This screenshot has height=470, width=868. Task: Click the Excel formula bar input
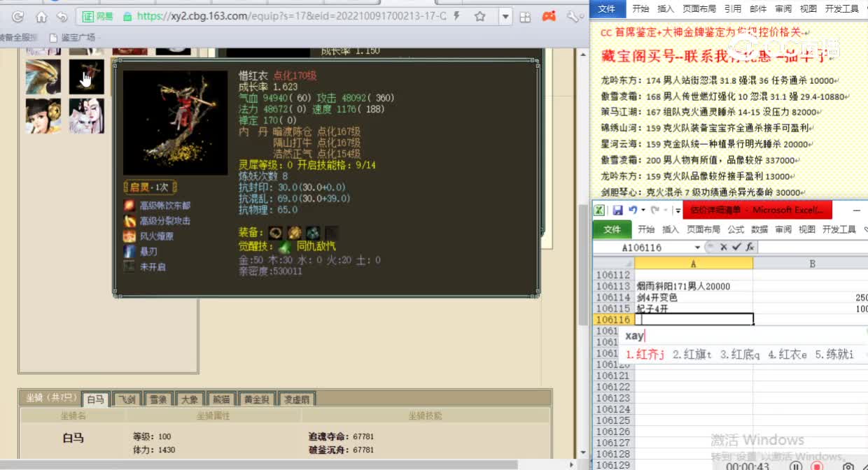click(x=813, y=248)
